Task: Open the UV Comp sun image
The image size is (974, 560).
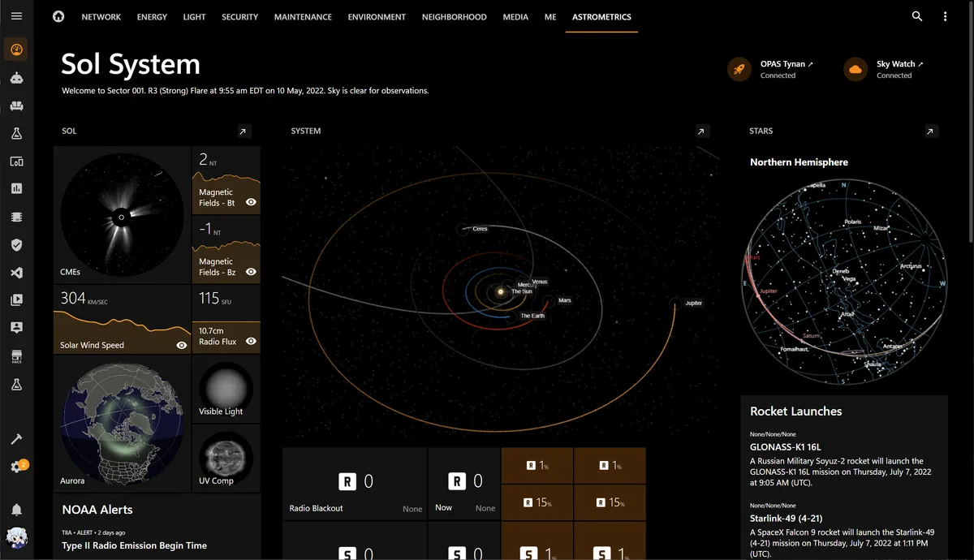Action: tap(226, 458)
